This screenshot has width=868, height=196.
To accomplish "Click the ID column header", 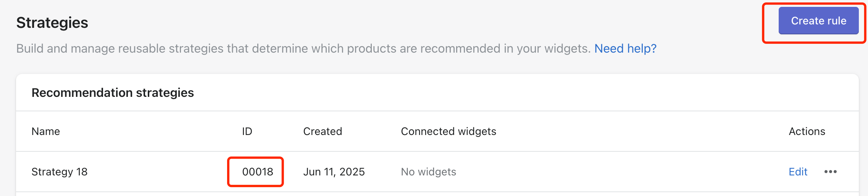I will [247, 132].
